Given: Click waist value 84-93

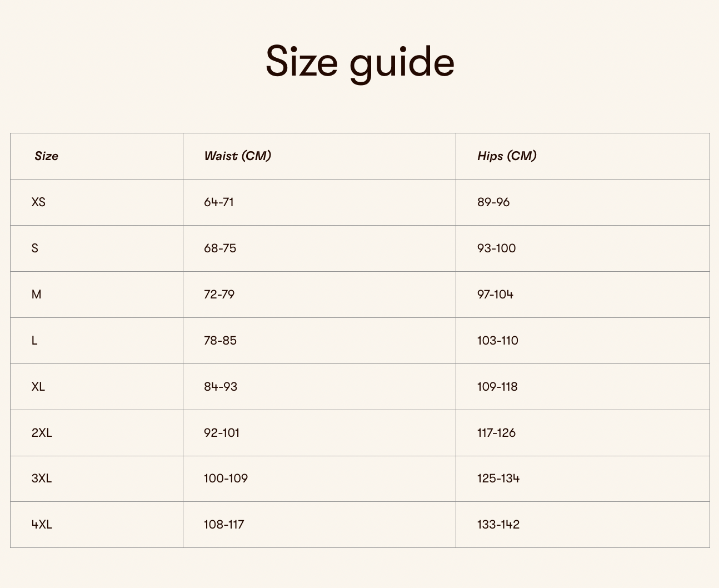Looking at the screenshot, I should 221,387.
